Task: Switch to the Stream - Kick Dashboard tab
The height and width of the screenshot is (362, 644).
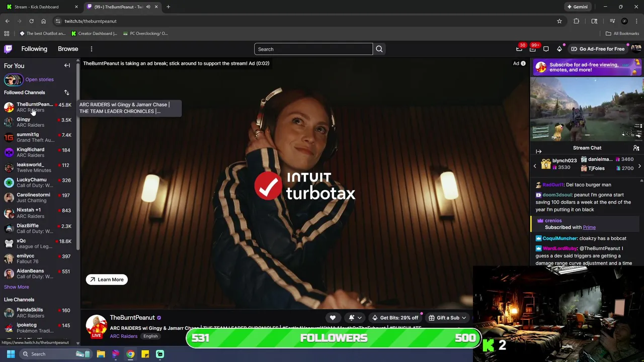Action: (x=42, y=7)
